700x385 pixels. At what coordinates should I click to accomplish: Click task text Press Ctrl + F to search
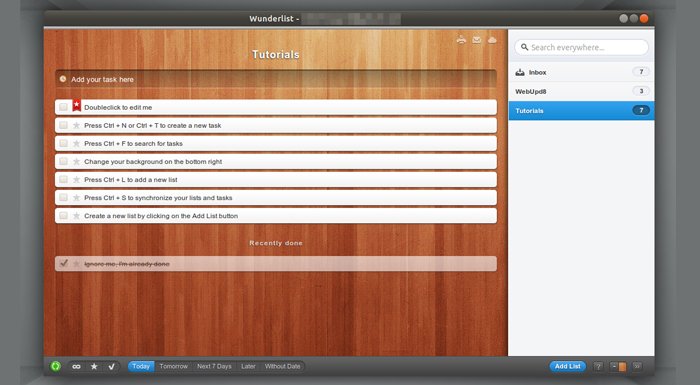pyautogui.click(x=133, y=143)
